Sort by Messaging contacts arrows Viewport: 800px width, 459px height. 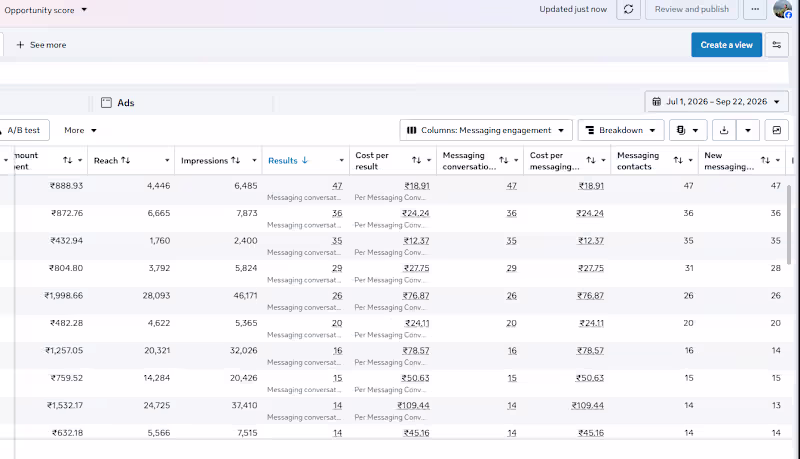(x=678, y=160)
